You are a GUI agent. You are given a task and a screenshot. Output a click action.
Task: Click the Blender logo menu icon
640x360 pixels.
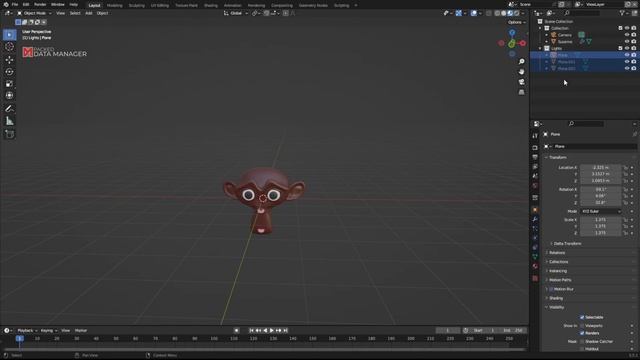(x=6, y=4)
